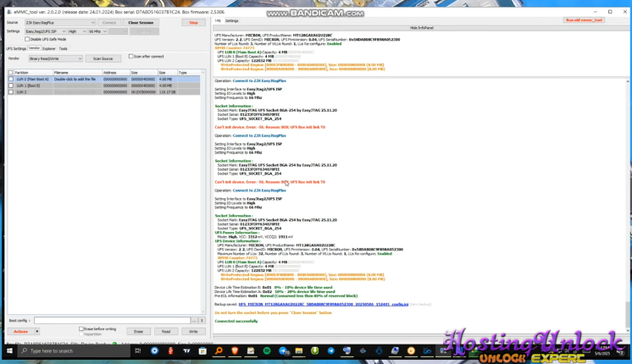
Task: Open the Settings tab in the log panel
Action: (x=231, y=20)
